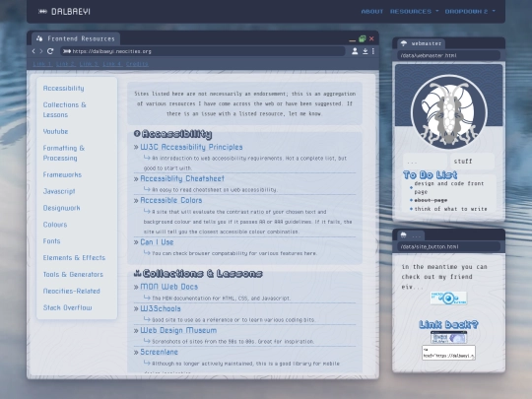
Task: Expand the Resources dropdown in navbar
Action: pos(414,12)
